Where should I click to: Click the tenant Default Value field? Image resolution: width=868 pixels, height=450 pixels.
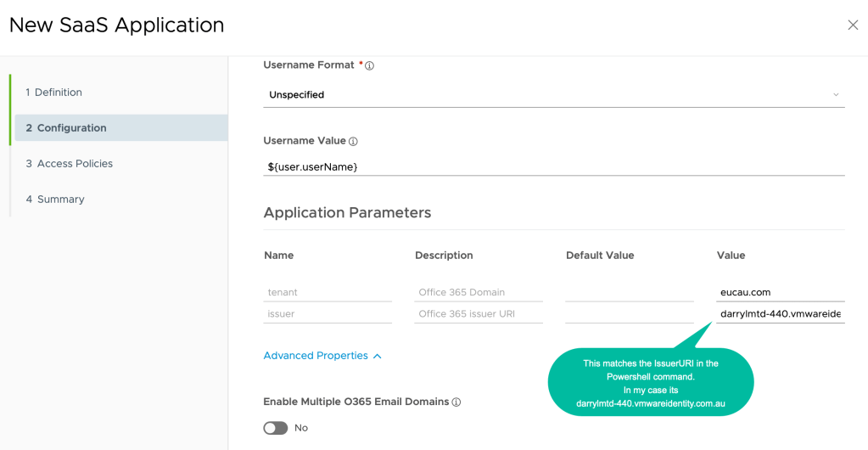630,292
